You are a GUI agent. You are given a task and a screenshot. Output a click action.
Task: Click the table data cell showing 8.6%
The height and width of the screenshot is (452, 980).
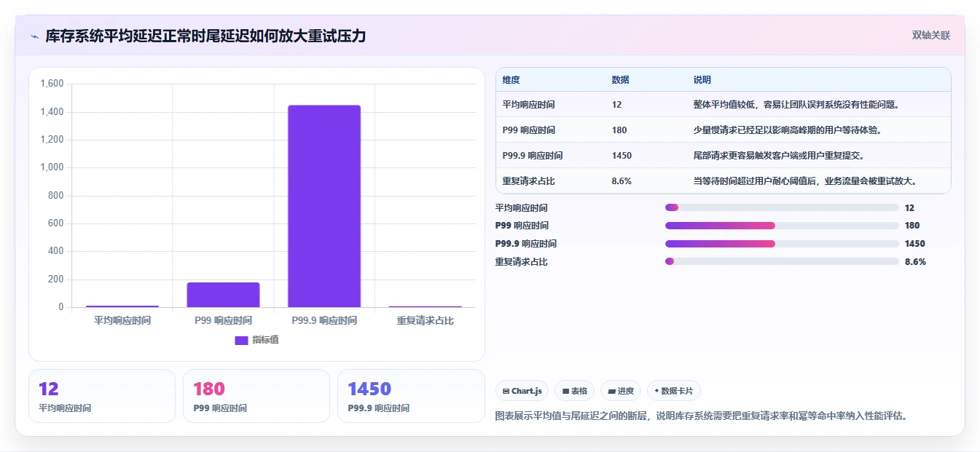622,181
